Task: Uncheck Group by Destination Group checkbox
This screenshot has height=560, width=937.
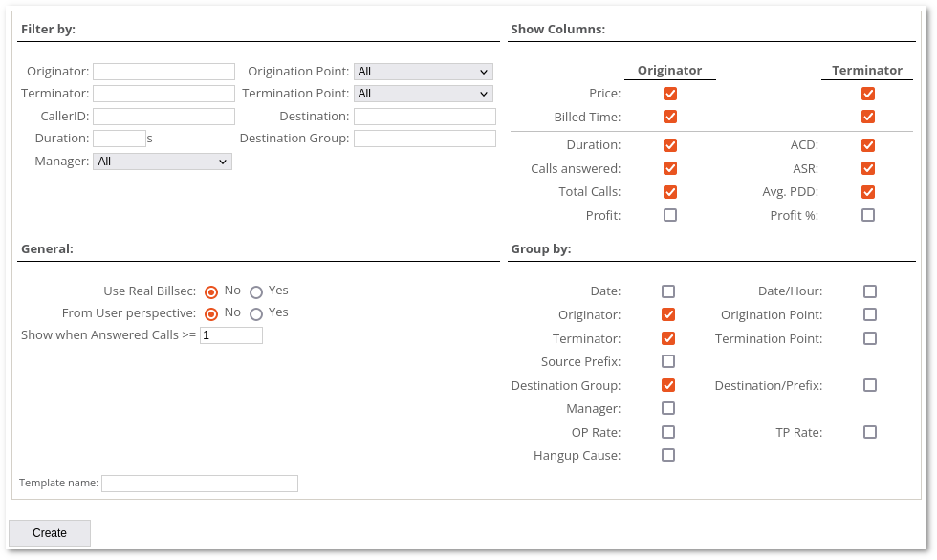Action: (668, 385)
